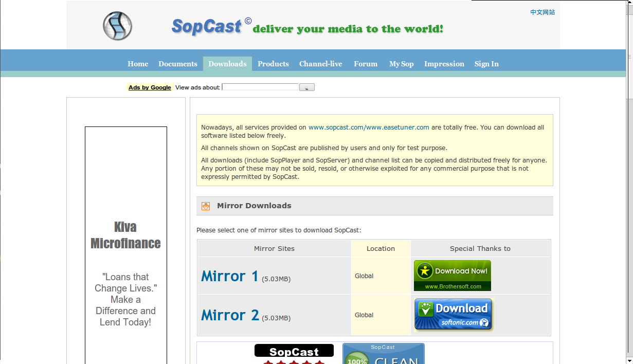633x364 pixels.
Task: Click the Mirror Sites column header
Action: [275, 248]
